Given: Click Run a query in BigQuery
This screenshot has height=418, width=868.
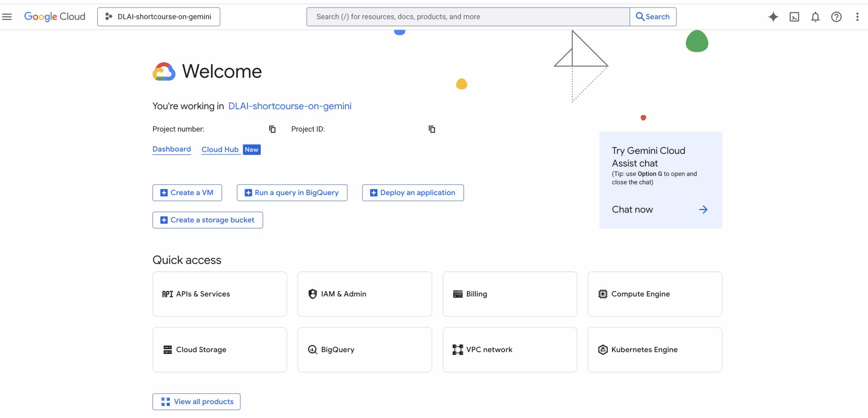Looking at the screenshot, I should pos(292,193).
